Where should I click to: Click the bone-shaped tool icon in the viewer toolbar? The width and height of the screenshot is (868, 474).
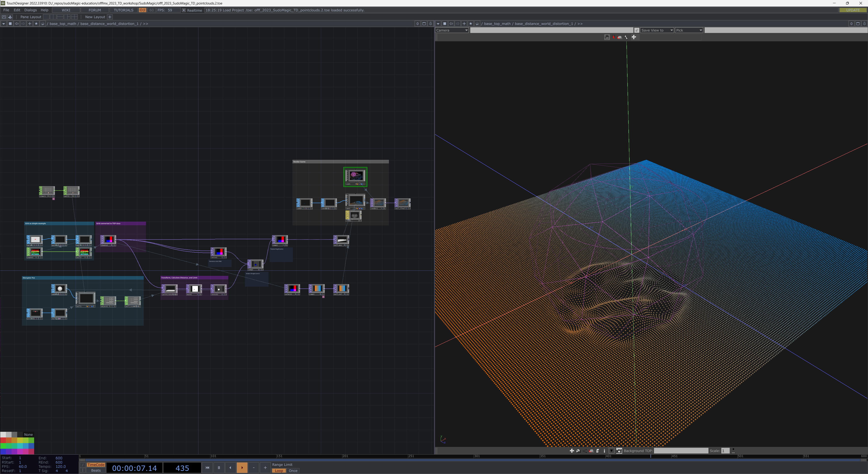pos(626,37)
